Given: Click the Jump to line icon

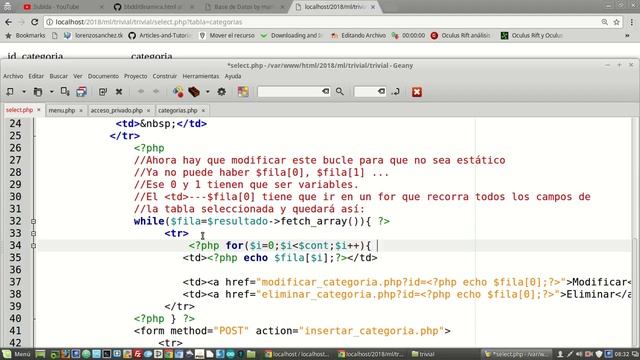Looking at the screenshot, I should point(395,92).
